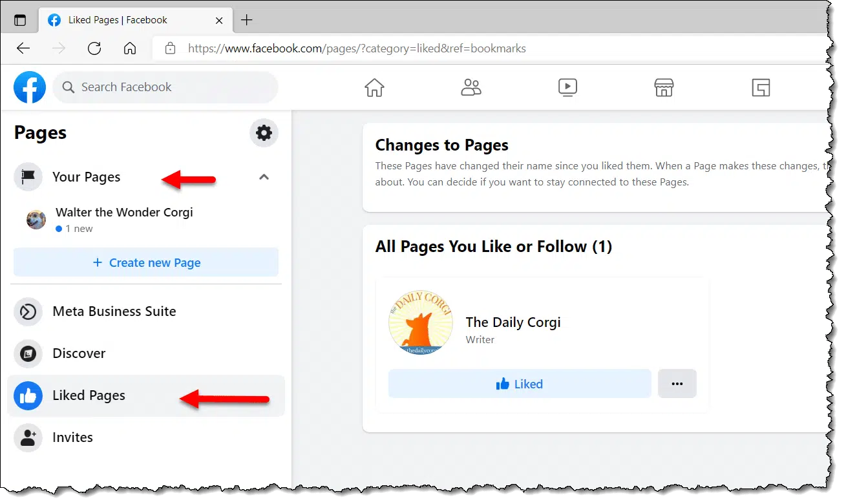Click Walter the Wonder Corgi avatar
This screenshot has width=846, height=504.
pos(36,220)
